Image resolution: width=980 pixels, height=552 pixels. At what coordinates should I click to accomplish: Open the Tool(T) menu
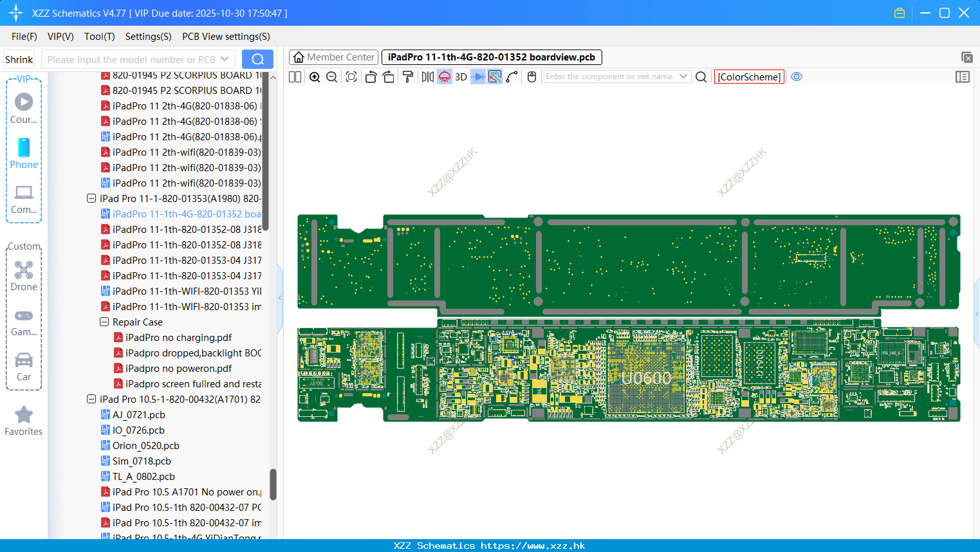[100, 37]
